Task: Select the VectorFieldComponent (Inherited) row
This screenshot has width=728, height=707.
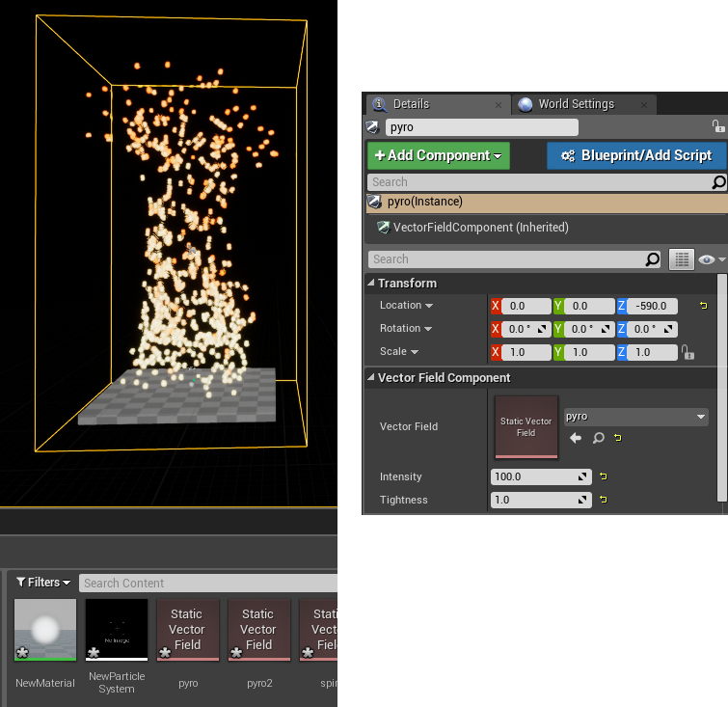Action: (547, 228)
